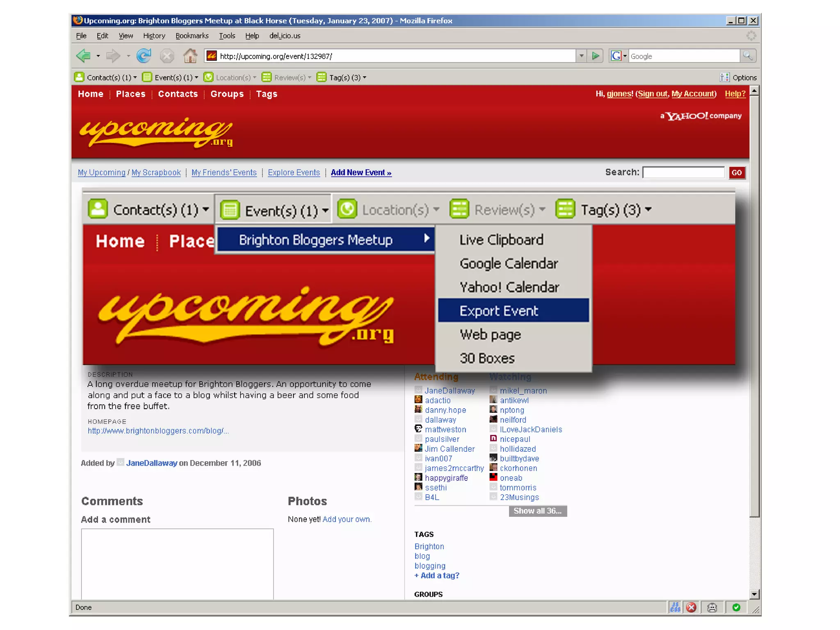840x630 pixels.
Task: Reload the page with the refresh icon
Action: [x=144, y=56]
